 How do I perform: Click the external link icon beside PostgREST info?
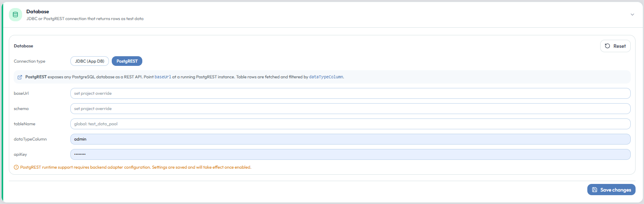coord(20,77)
